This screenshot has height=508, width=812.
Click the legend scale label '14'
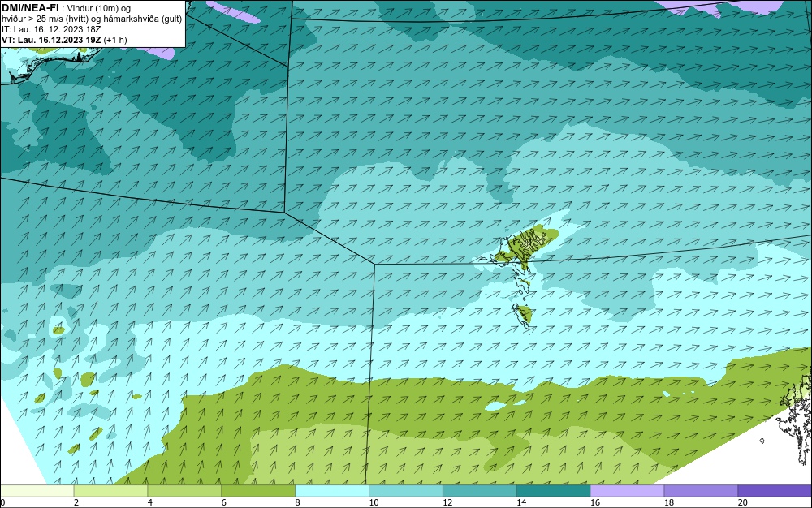521,502
